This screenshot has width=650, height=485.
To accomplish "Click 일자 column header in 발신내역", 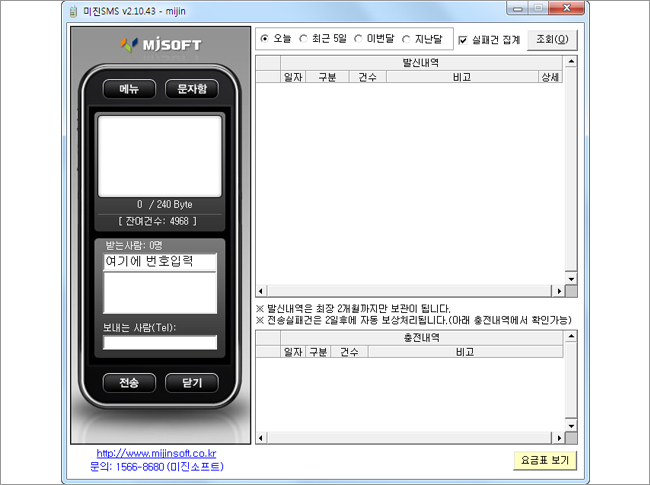I will [x=293, y=77].
